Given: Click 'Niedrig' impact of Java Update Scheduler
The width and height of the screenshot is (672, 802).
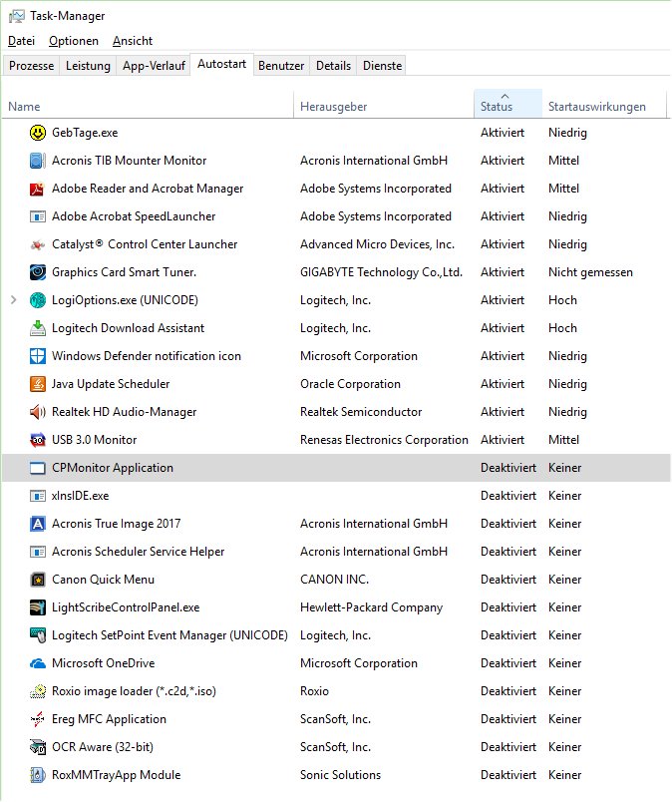Looking at the screenshot, I should [567, 384].
